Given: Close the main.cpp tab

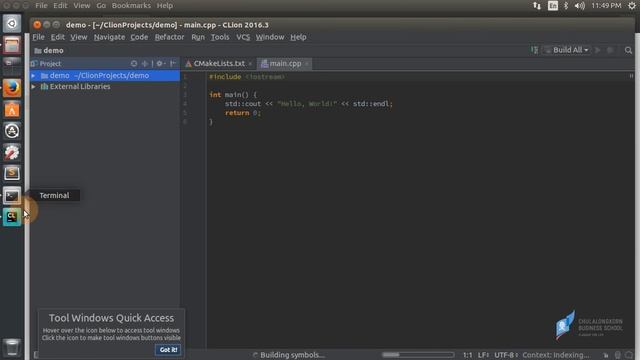Looking at the screenshot, I should (x=307, y=64).
